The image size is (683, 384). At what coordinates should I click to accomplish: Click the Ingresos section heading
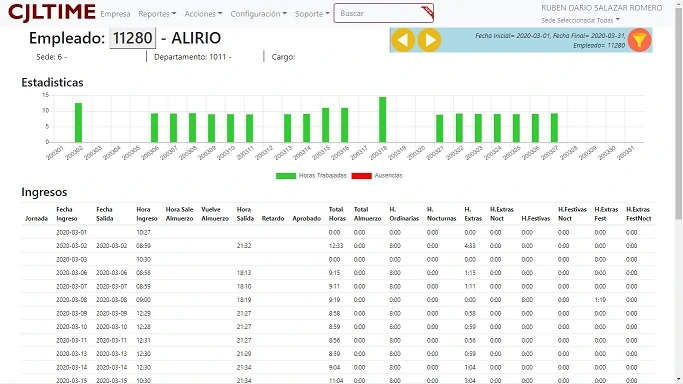44,192
